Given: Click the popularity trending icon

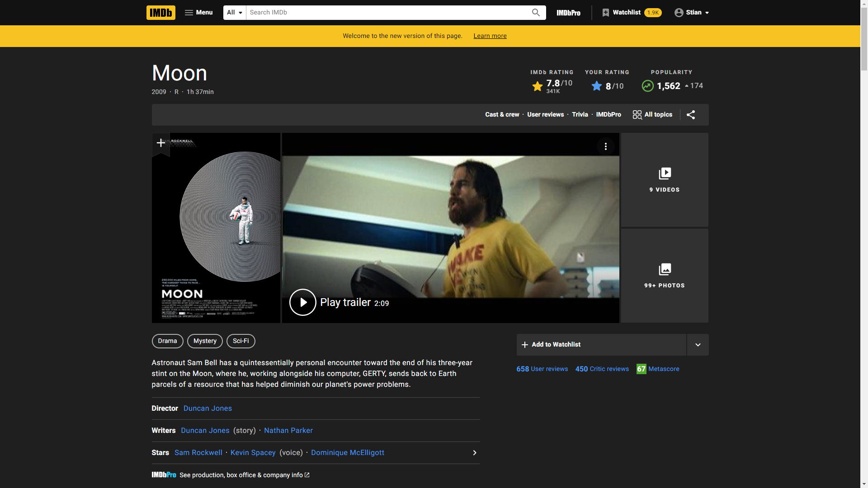Looking at the screenshot, I should pos(647,86).
